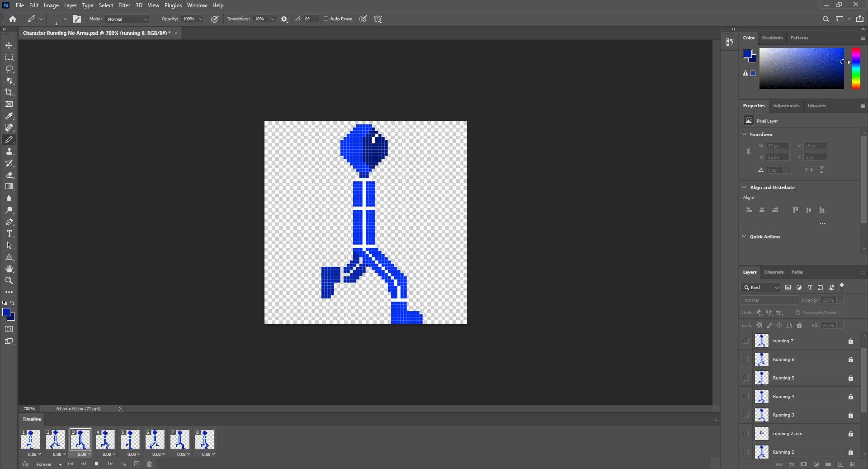Open the Smoothing percentage dropdown
This screenshot has width=868, height=469.
coord(272,19)
